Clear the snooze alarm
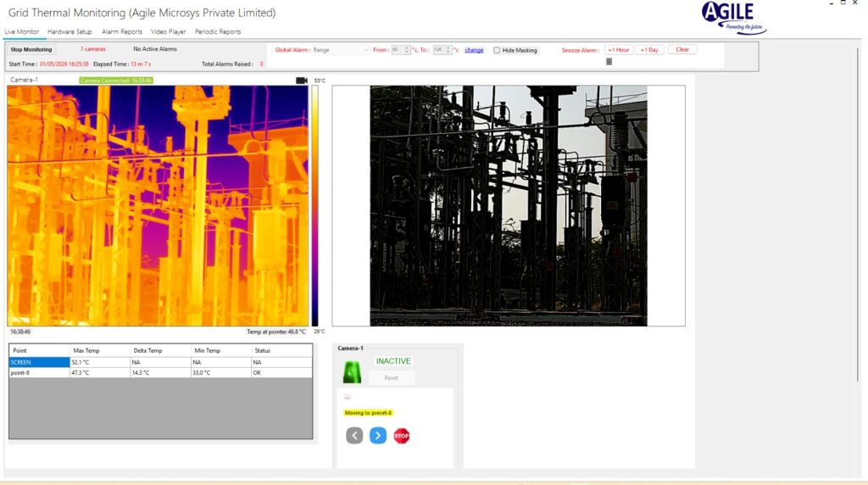 [682, 49]
